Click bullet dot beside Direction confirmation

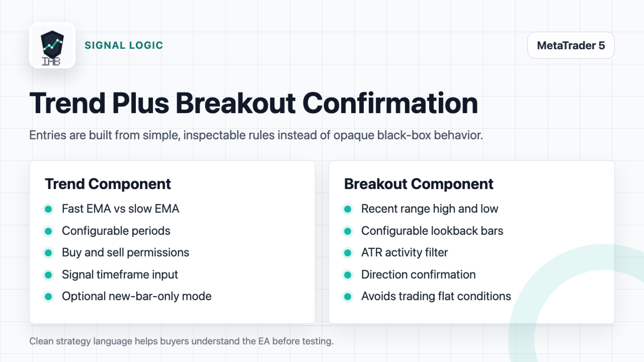(x=348, y=275)
